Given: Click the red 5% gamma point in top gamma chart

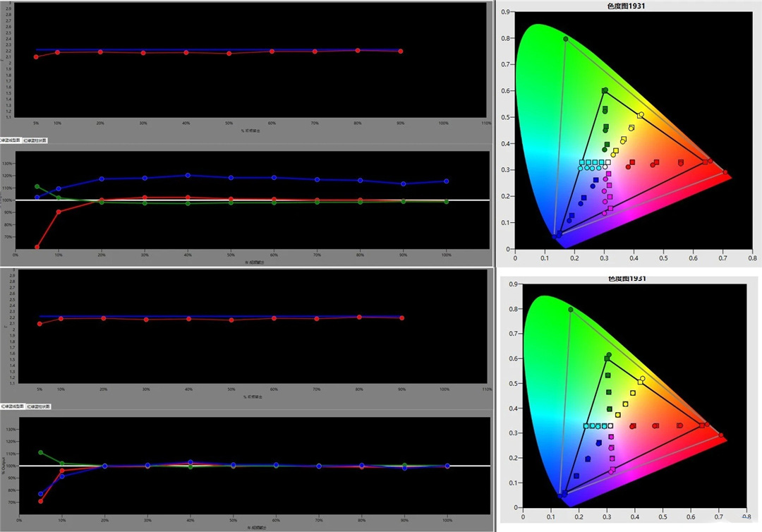Looking at the screenshot, I should 36,57.
